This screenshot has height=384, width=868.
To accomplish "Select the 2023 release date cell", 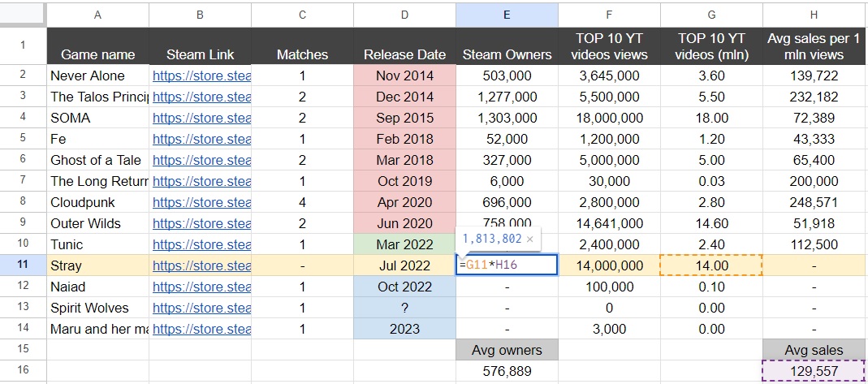I will (404, 329).
